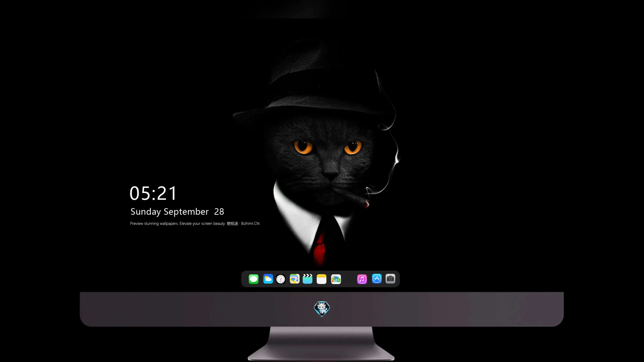Open the App Store icon
Screen dimensions: 644x362
pos(377,279)
